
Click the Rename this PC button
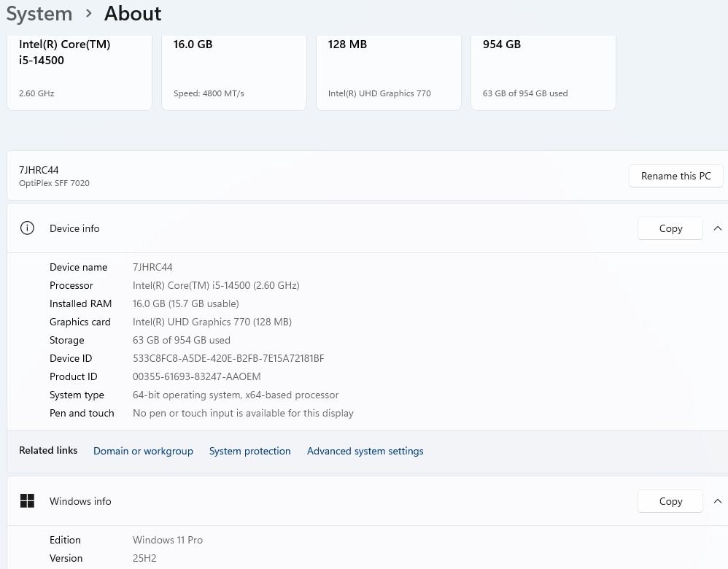click(x=675, y=176)
